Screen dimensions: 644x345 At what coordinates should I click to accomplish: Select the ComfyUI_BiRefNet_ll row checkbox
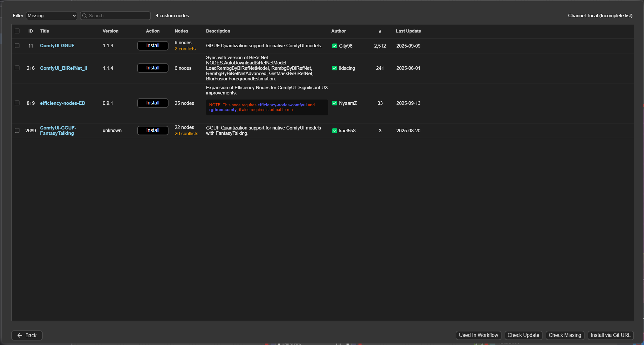pyautogui.click(x=17, y=68)
